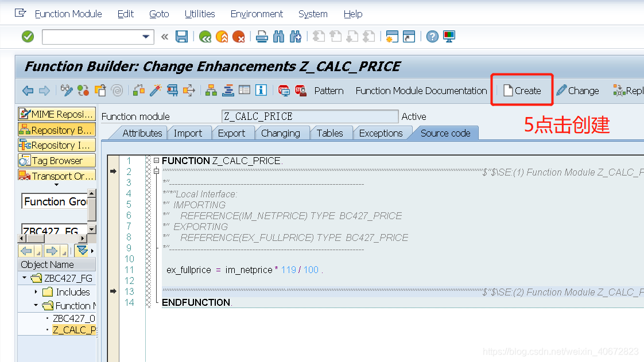
Task: Click the application toolbar back arrow
Action: (x=28, y=91)
